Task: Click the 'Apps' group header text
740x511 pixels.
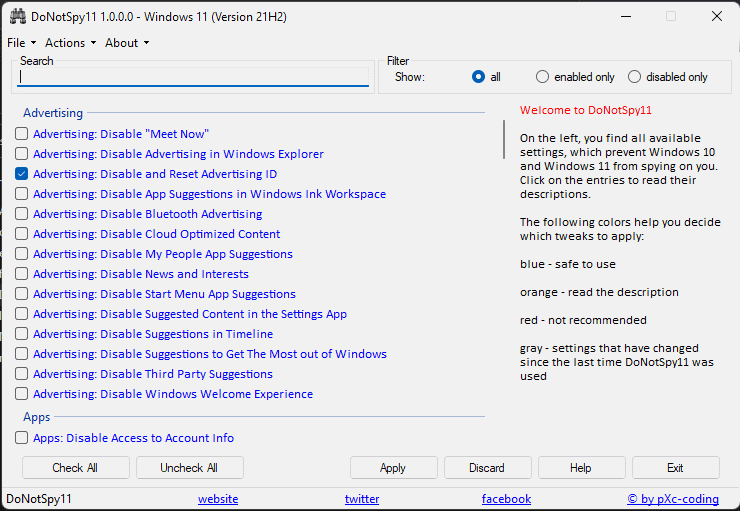Action: tap(37, 417)
